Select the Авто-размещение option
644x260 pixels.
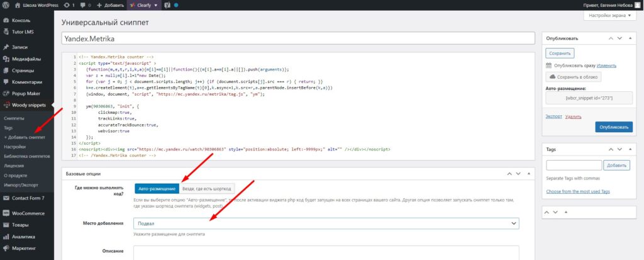156,188
